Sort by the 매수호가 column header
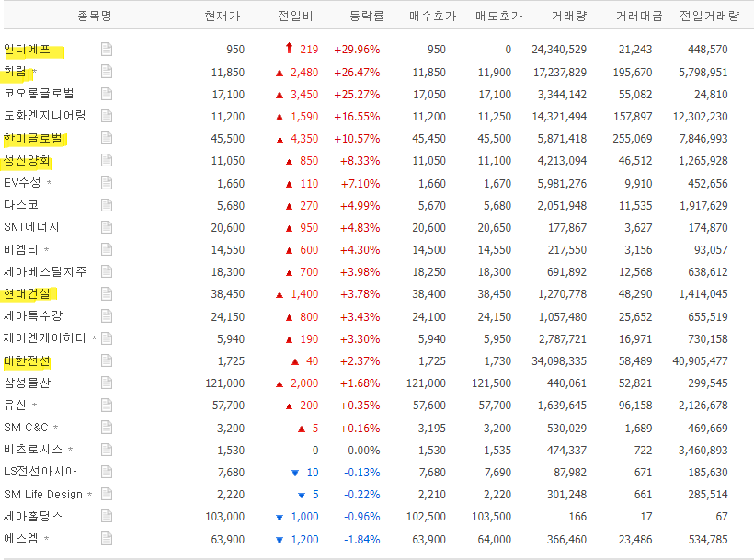Viewport: 754px width, 560px height. coord(432,16)
